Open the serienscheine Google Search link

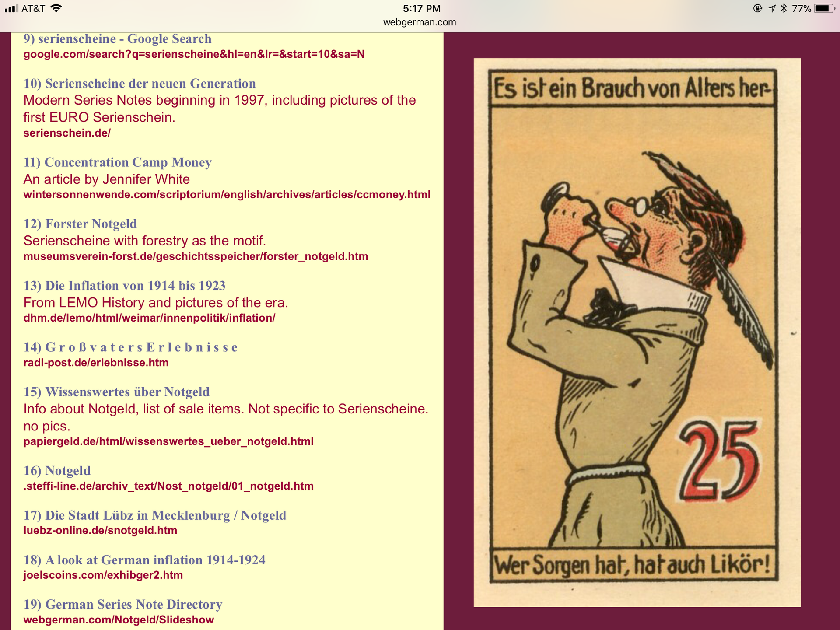click(117, 39)
